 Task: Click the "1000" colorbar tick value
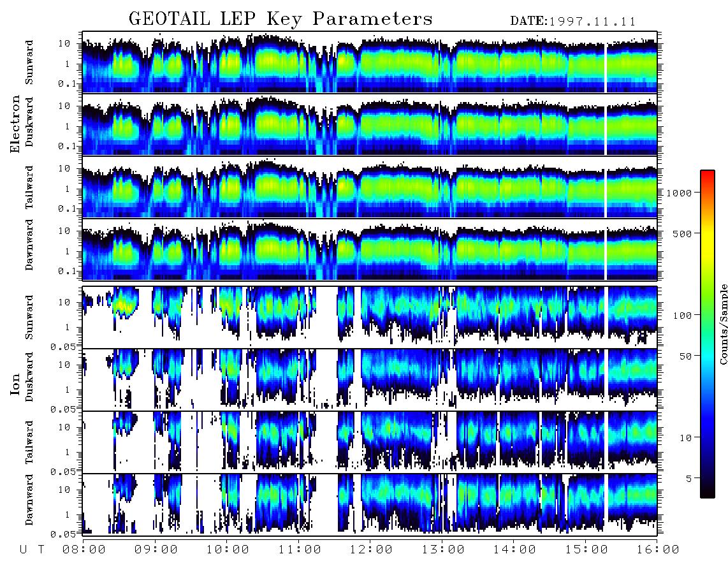679,193
